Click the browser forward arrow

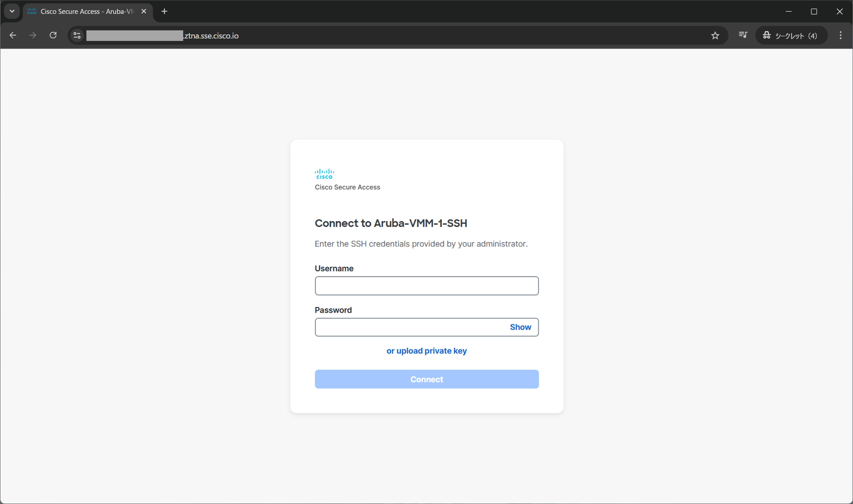[33, 35]
